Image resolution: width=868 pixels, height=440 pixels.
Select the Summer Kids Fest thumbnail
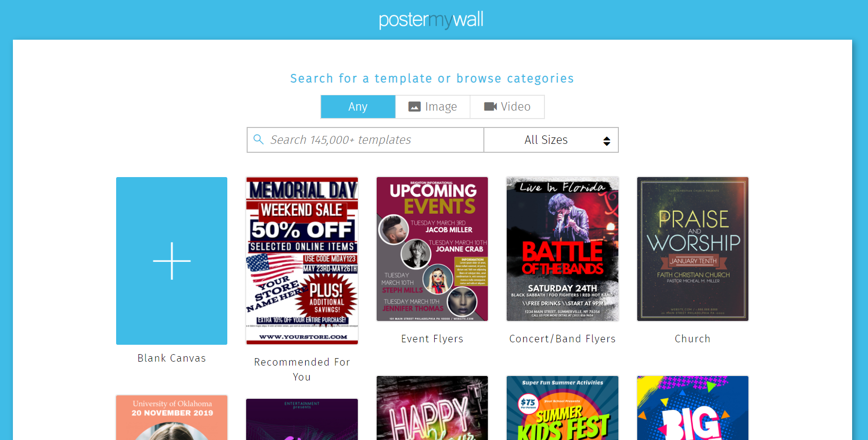562,408
